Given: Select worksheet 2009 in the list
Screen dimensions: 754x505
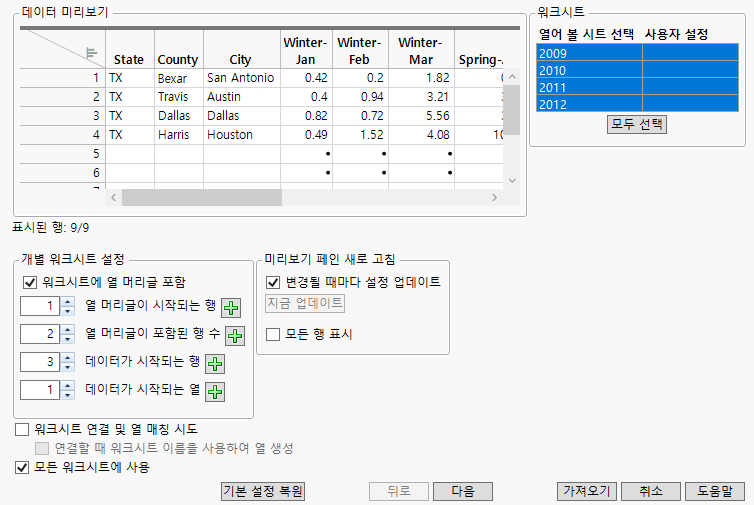Looking at the screenshot, I should [x=637, y=52].
